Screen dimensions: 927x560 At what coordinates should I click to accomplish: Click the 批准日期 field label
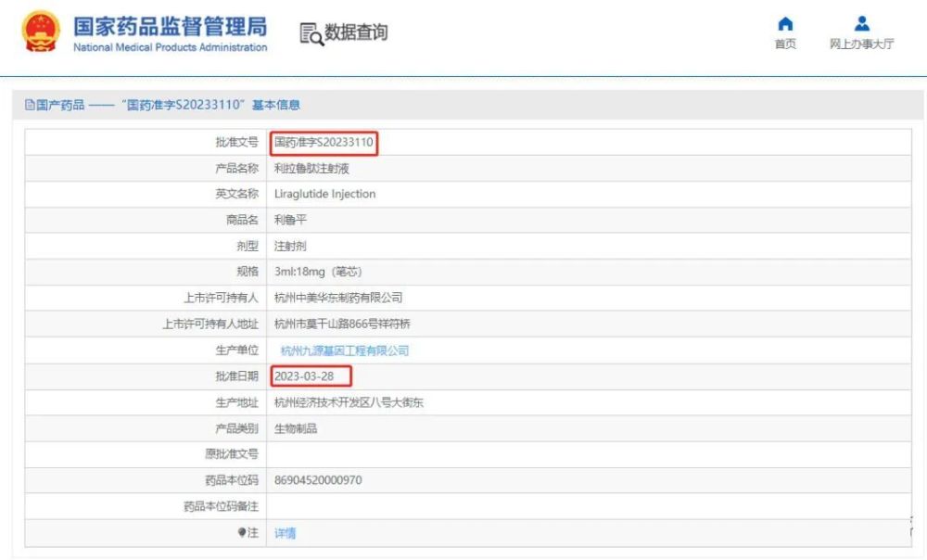pos(237,376)
